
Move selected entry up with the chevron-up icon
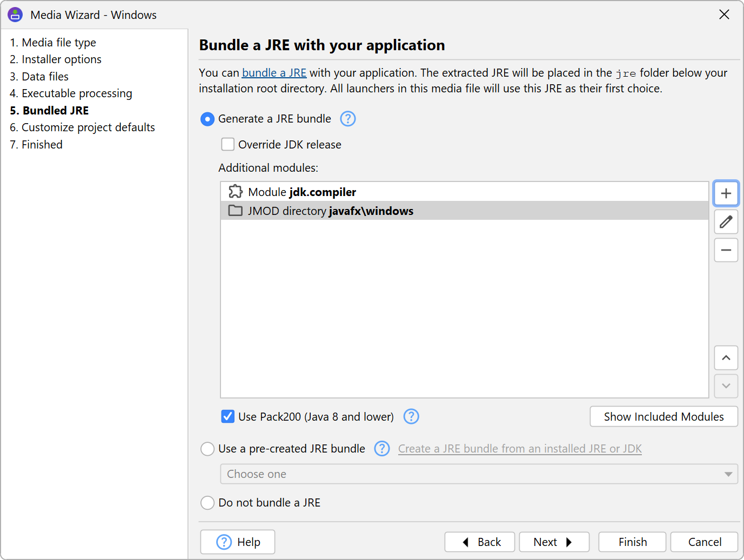coord(726,358)
